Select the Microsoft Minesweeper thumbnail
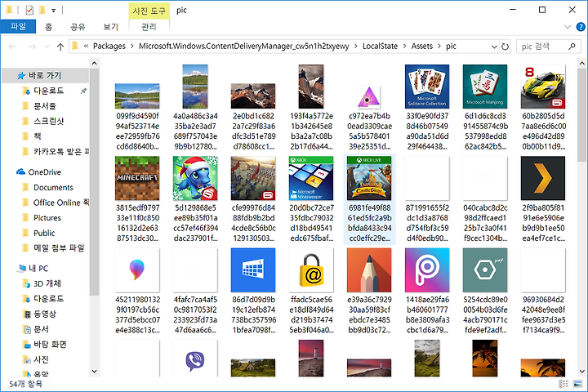Viewport: 588px width, 392px height. (311, 178)
